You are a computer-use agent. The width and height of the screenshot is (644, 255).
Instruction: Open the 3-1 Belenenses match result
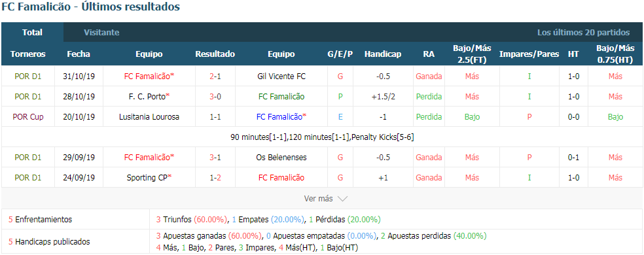click(215, 158)
